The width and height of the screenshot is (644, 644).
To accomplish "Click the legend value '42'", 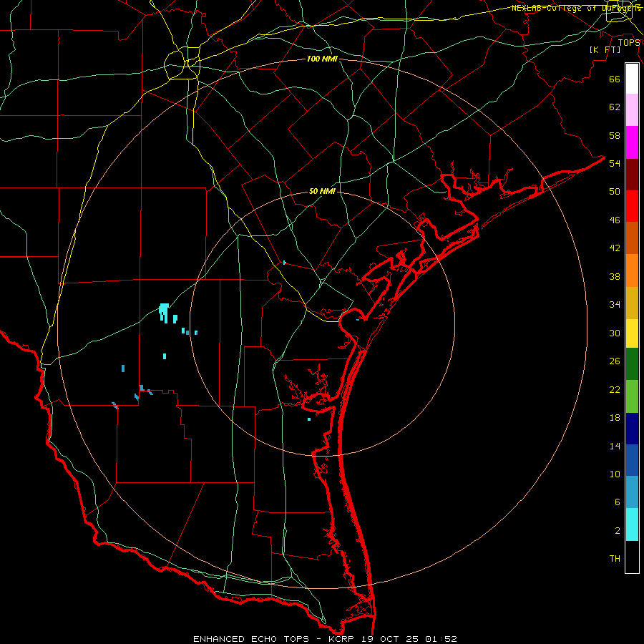I will (615, 248).
